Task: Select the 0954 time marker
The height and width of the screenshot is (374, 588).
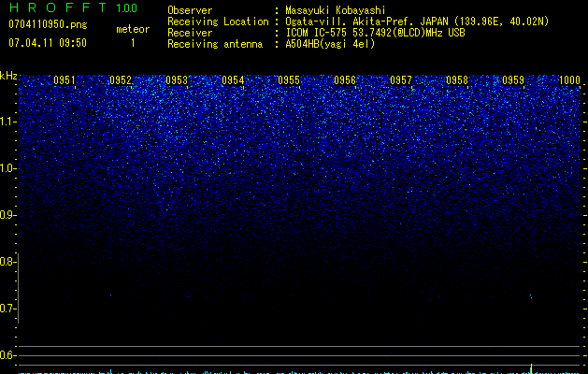Action: point(233,80)
